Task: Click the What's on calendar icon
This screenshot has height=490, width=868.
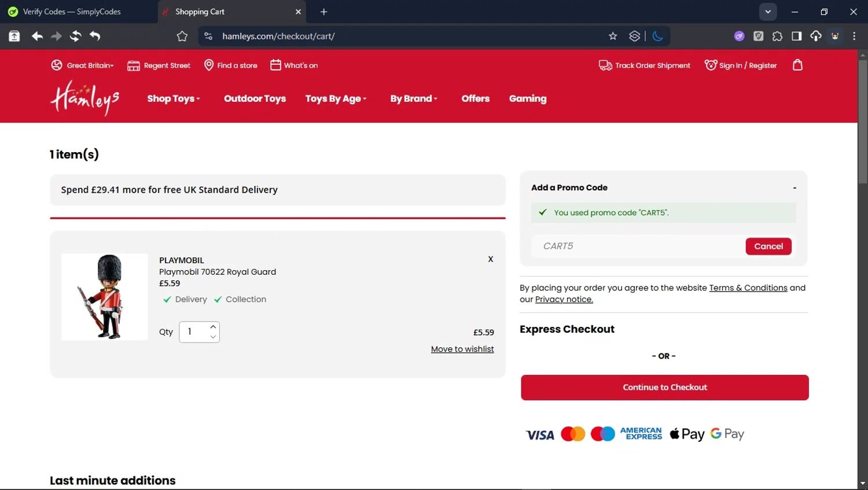Action: [275, 65]
